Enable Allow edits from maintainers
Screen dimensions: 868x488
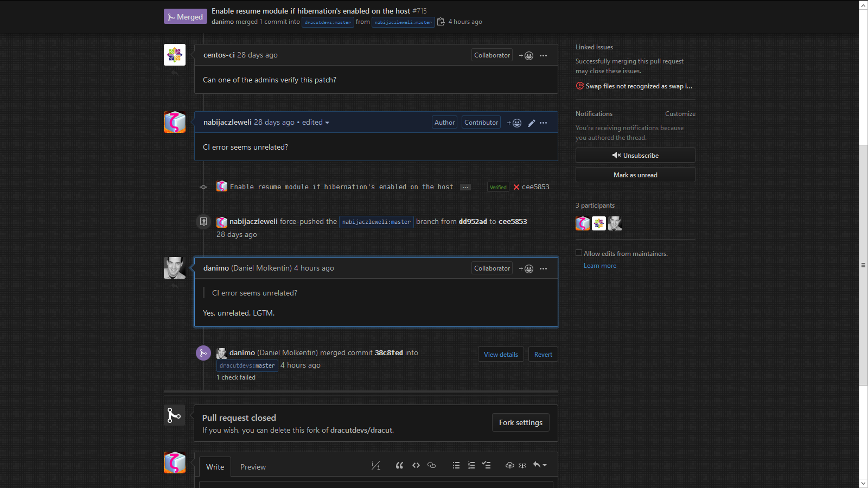[579, 253]
